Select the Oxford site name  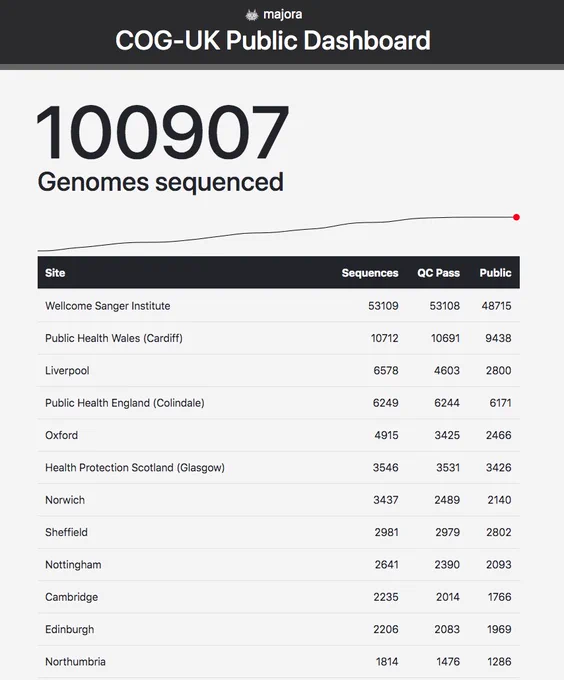[x=62, y=435]
